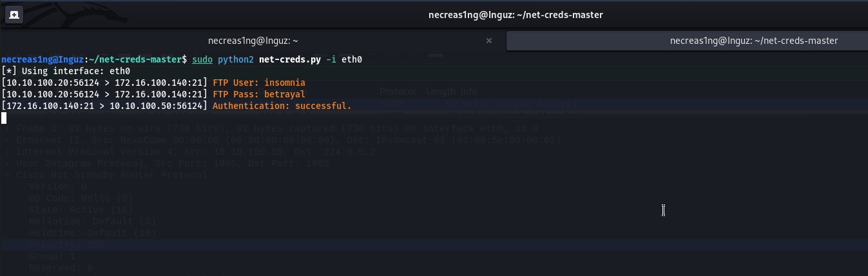The height and width of the screenshot is (276, 868).
Task: Click the 'Authentication: successful.' message
Action: (282, 106)
